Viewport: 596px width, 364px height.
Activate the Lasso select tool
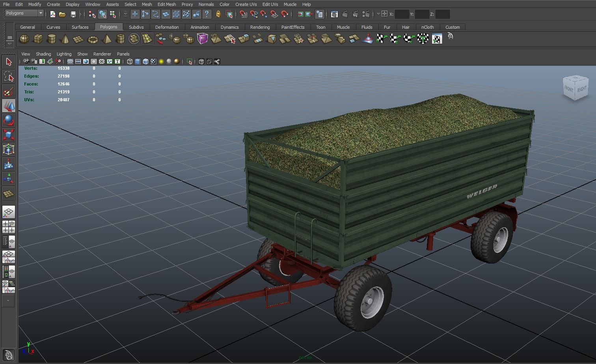tap(8, 76)
